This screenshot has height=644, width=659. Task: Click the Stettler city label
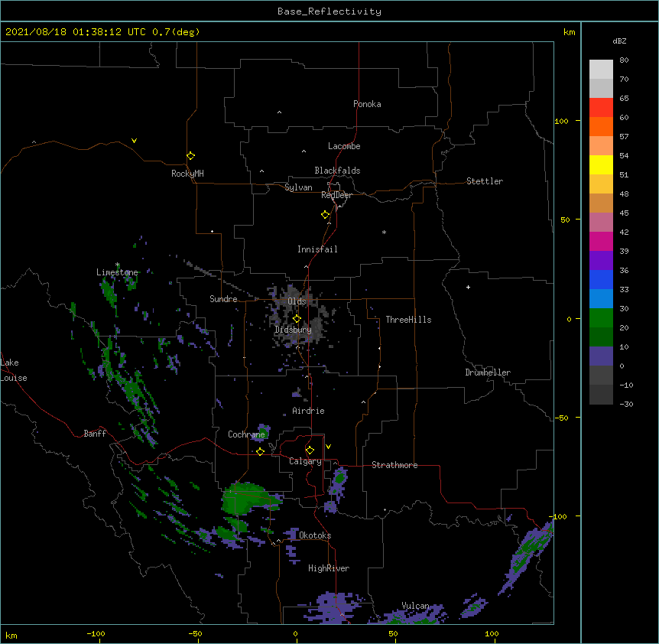pos(485,181)
